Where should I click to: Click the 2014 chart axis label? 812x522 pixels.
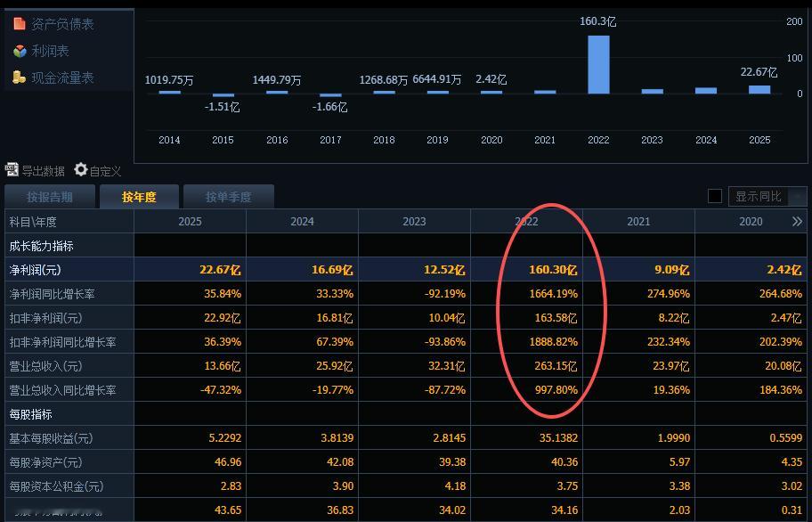pyautogui.click(x=169, y=140)
